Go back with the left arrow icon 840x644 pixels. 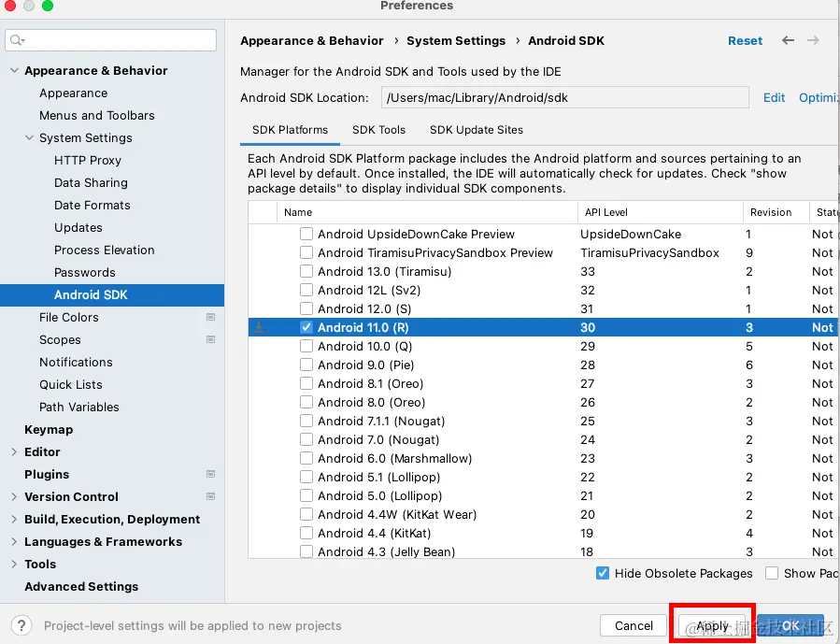coord(788,40)
